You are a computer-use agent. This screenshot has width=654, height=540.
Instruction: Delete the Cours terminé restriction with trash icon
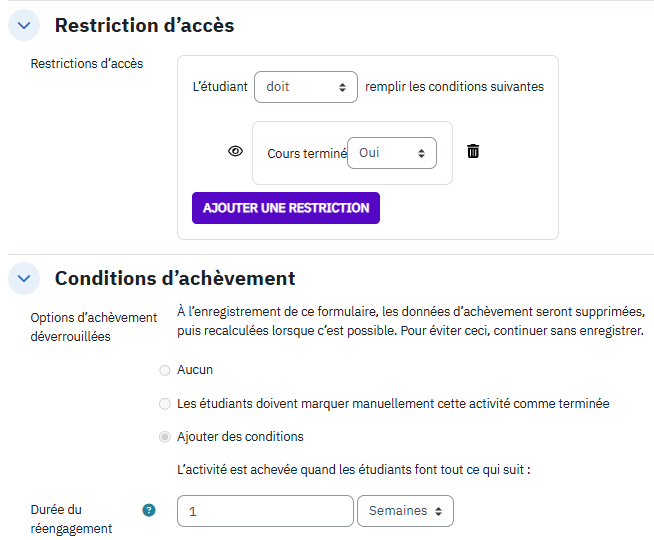pos(473,152)
